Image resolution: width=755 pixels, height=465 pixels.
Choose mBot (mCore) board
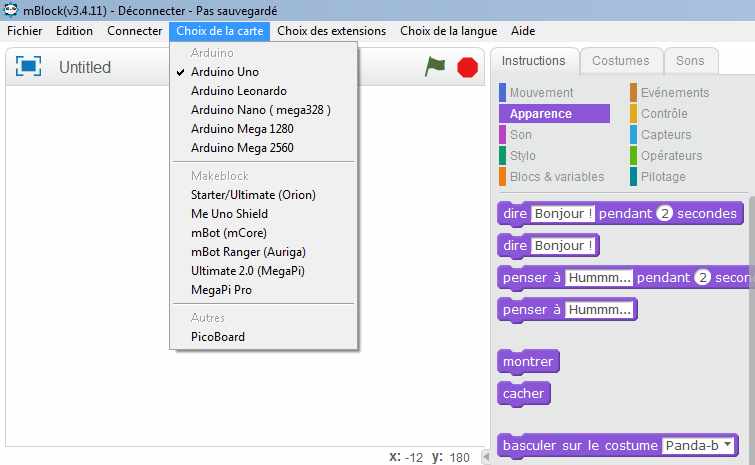[263, 233]
